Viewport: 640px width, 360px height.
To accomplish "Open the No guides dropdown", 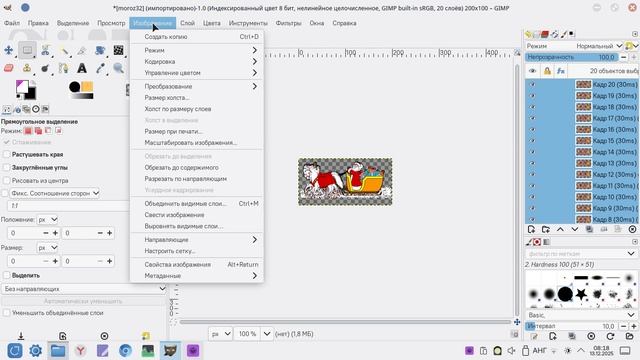I will point(84,289).
